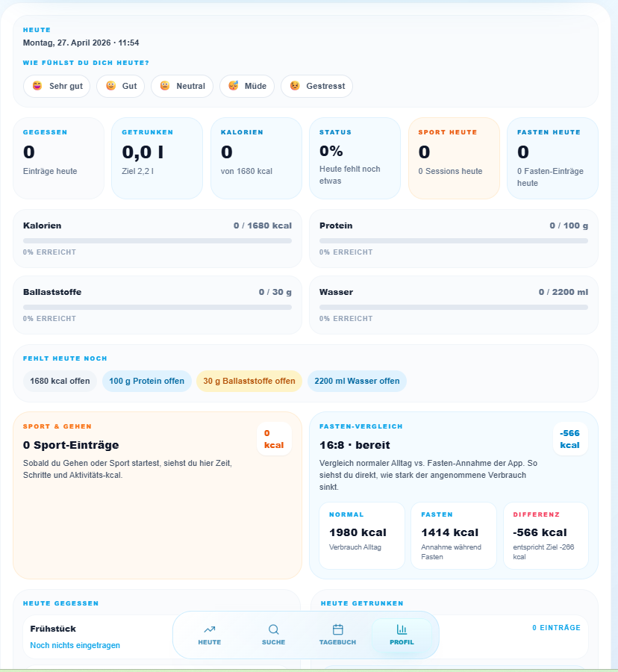Select the Sehr gut mood option
The height and width of the screenshot is (672, 618).
(x=57, y=86)
